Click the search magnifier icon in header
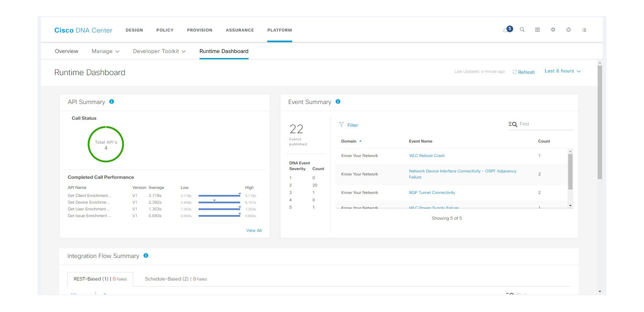Image resolution: width=644 pixels, height=312 pixels. (522, 30)
